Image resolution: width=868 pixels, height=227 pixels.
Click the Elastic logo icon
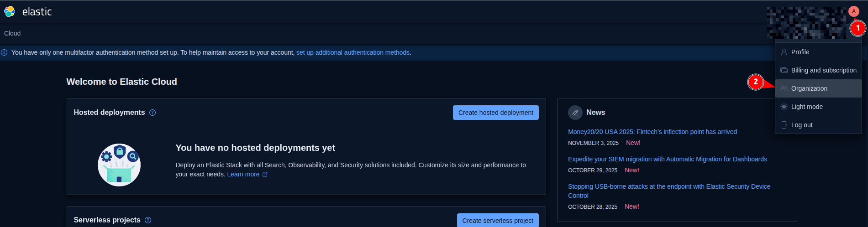[10, 11]
